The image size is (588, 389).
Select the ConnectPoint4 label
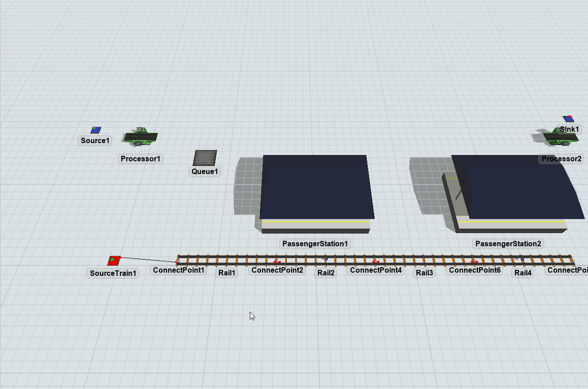coord(376,270)
